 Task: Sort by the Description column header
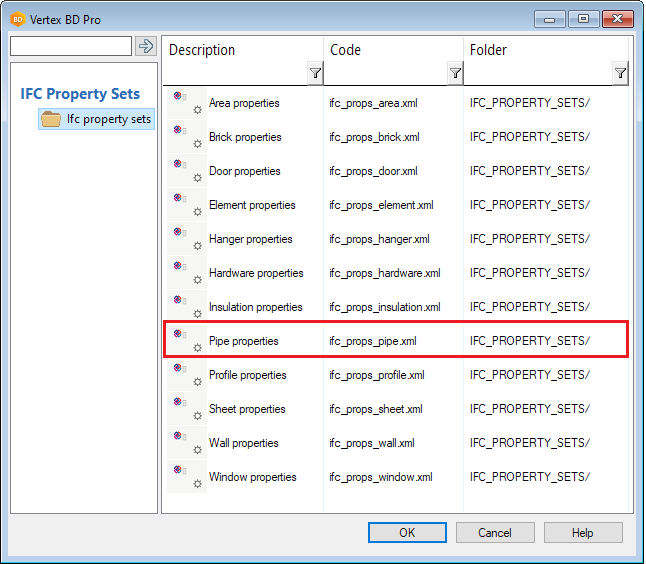tap(202, 50)
